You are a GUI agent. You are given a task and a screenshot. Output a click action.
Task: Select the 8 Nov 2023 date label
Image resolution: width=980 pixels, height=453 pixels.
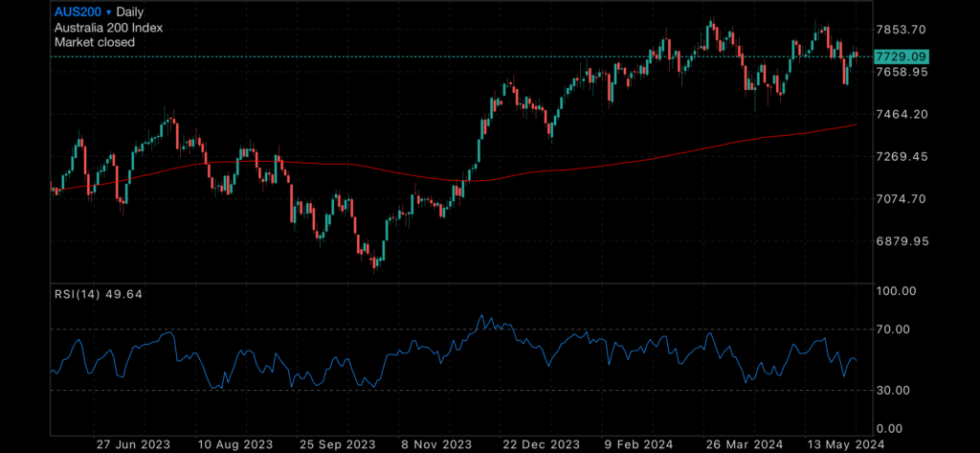(x=438, y=444)
